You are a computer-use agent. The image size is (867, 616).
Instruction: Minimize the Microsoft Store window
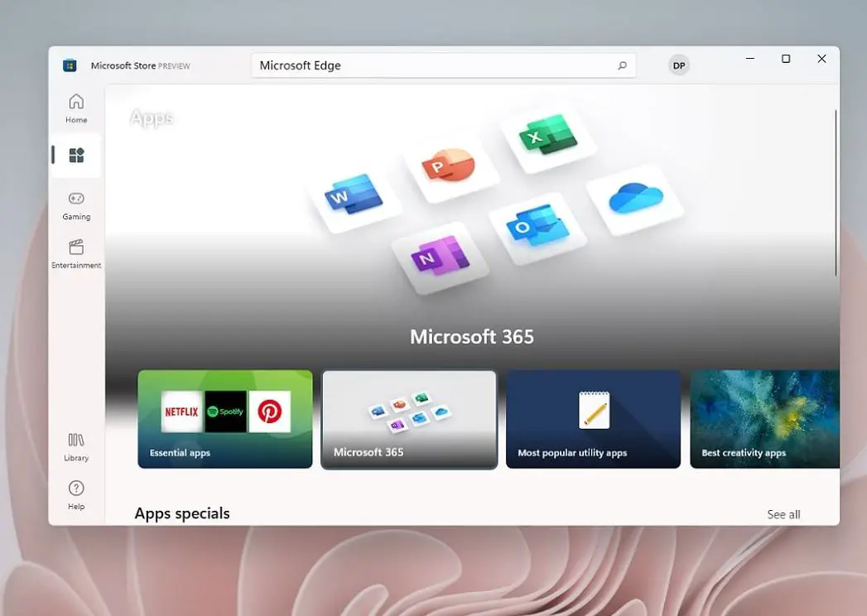coord(750,58)
